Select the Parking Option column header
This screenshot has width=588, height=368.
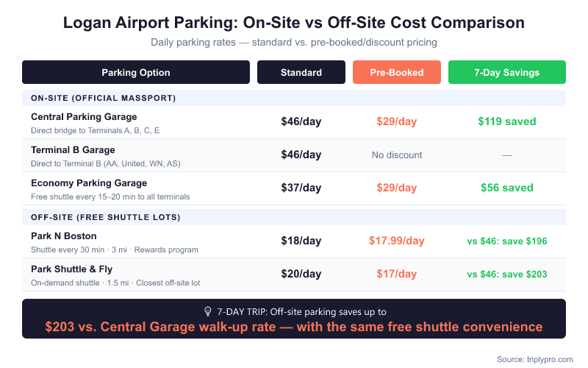click(x=136, y=72)
